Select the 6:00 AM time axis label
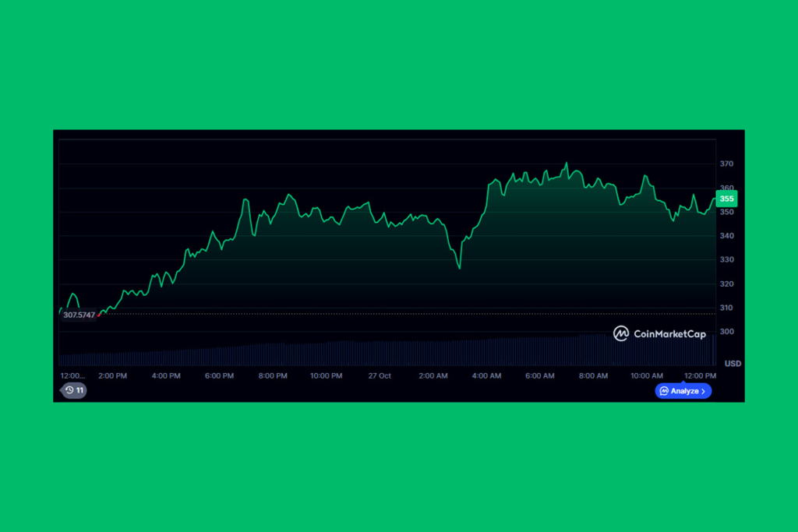 coord(539,375)
